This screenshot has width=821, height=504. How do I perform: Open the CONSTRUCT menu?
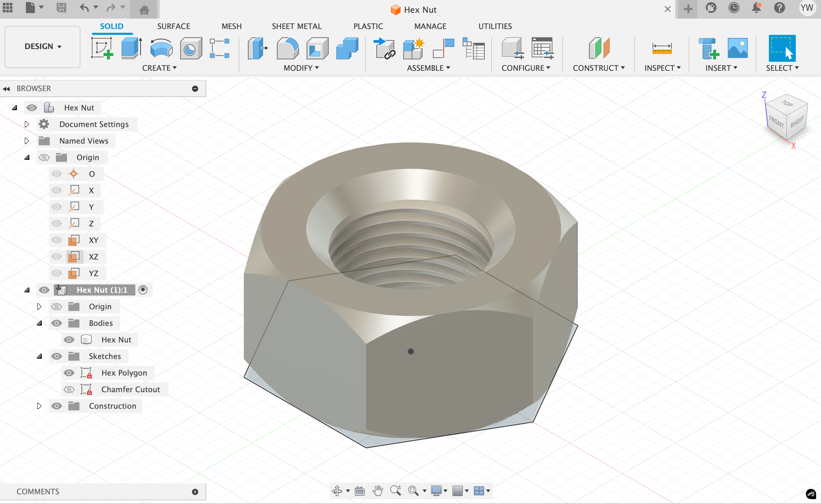598,68
